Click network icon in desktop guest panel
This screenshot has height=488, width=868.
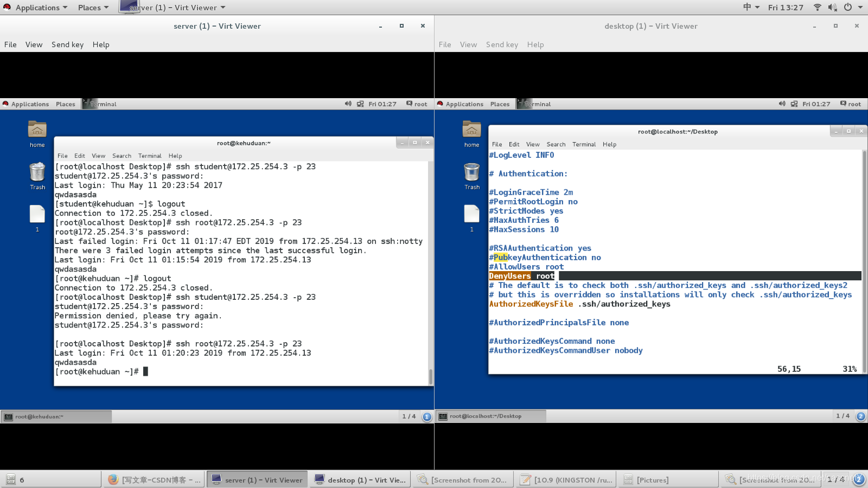click(794, 104)
